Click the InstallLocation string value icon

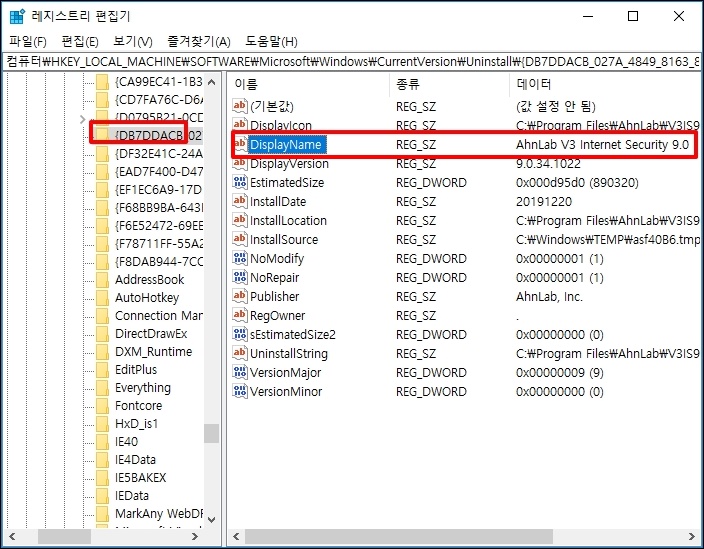pyautogui.click(x=240, y=220)
